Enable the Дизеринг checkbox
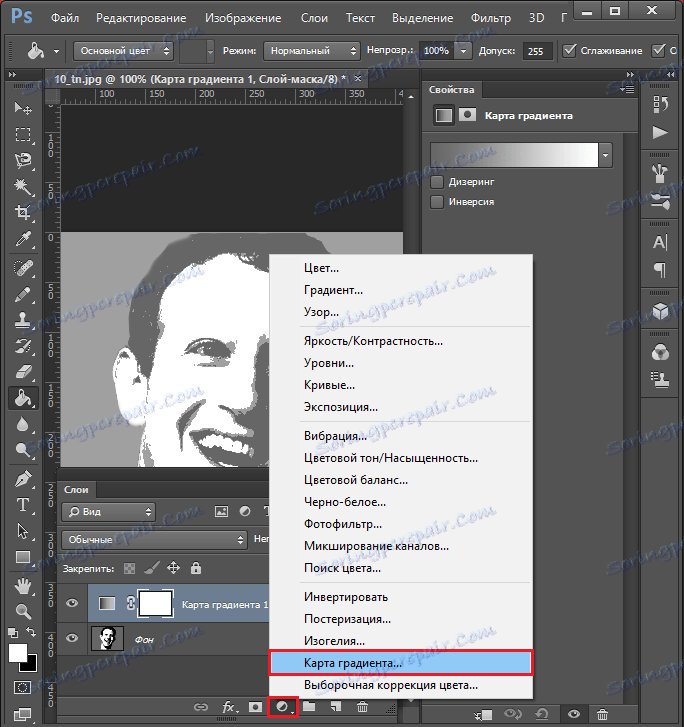This screenshot has height=727, width=684. (x=437, y=182)
